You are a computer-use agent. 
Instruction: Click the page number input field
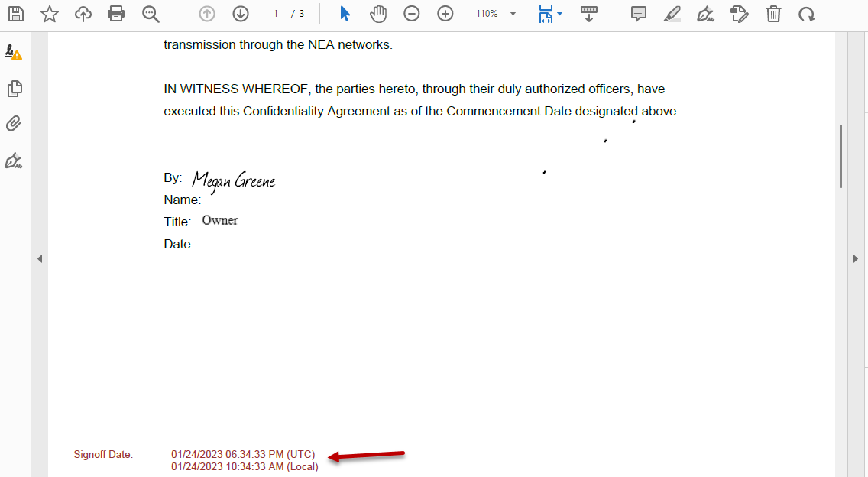click(275, 14)
